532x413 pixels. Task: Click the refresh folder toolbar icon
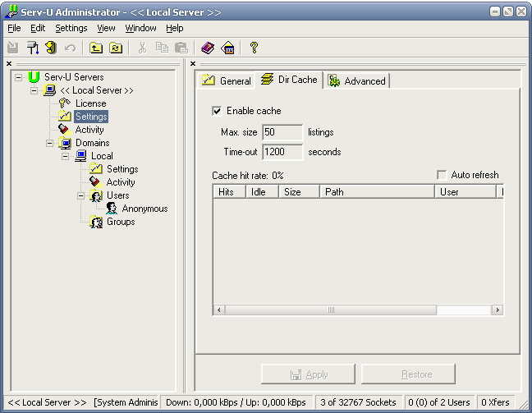116,48
